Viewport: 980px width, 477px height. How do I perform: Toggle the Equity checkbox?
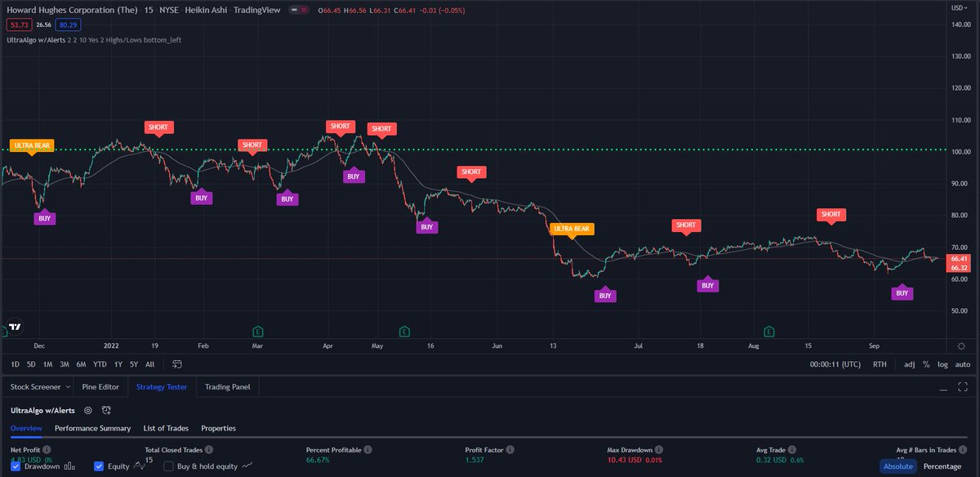point(99,466)
